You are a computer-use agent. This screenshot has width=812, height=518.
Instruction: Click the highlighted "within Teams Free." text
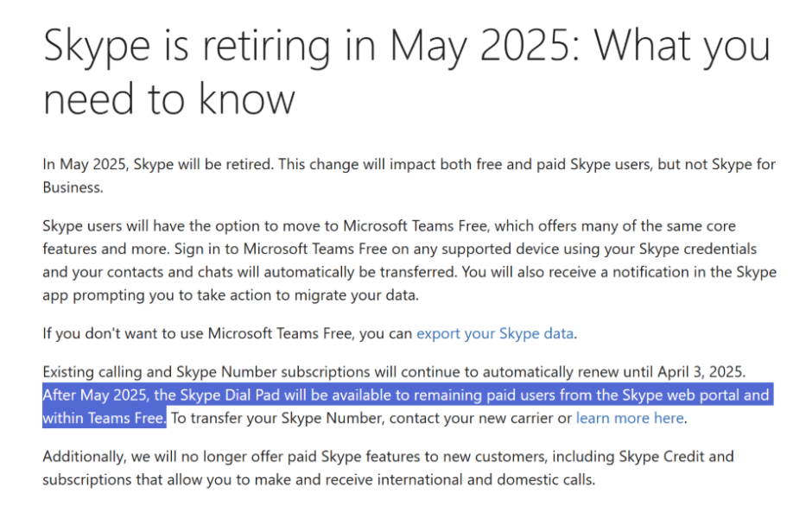click(x=104, y=418)
